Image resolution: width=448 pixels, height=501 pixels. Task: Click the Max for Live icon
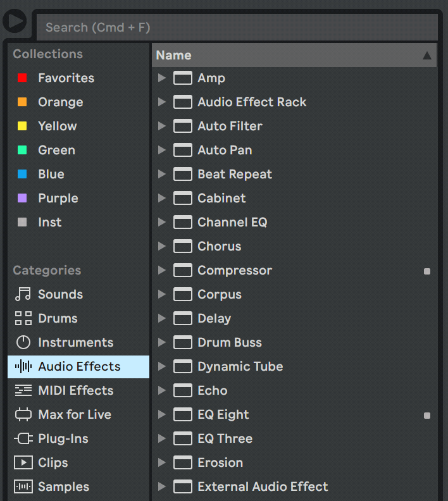pyautogui.click(x=23, y=414)
